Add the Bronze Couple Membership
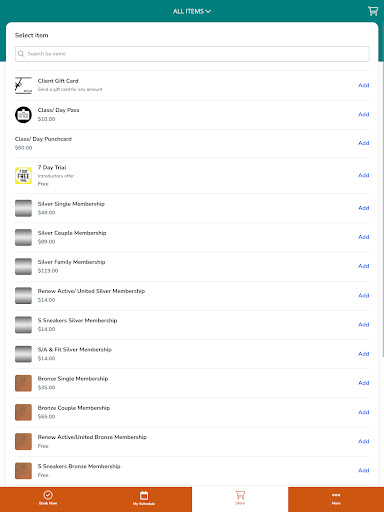The width and height of the screenshot is (384, 512). click(x=363, y=412)
